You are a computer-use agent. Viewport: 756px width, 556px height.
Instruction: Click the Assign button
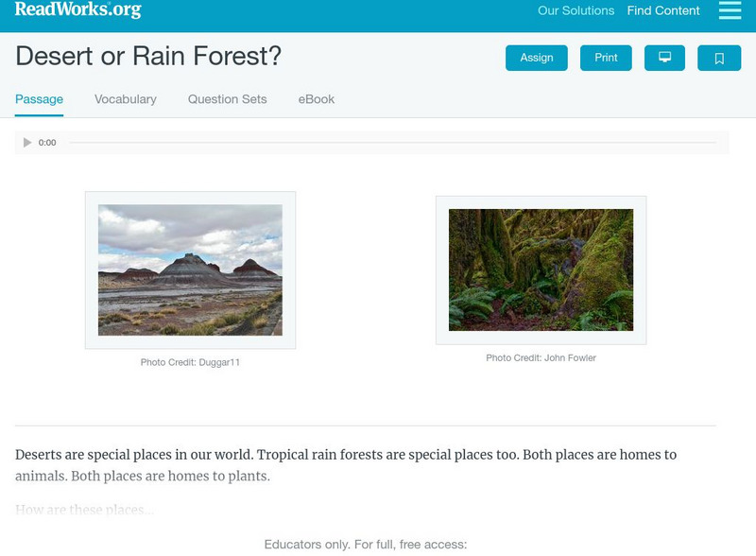(535, 57)
